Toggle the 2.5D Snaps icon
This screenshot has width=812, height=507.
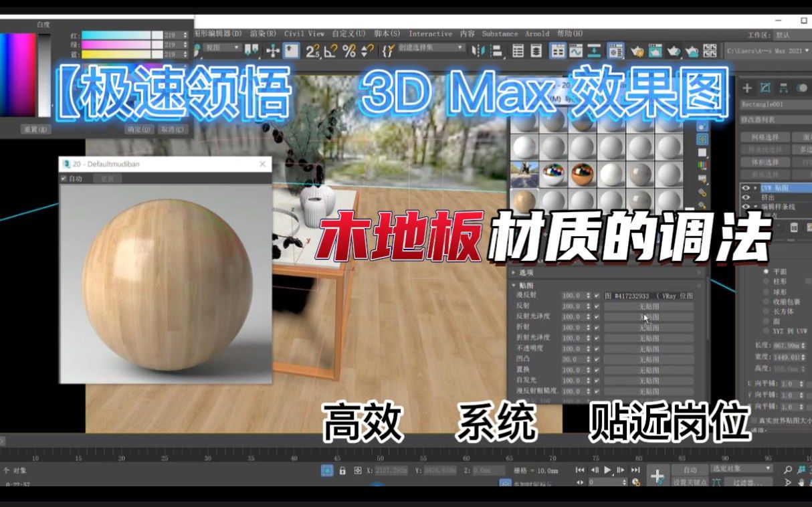[314, 49]
